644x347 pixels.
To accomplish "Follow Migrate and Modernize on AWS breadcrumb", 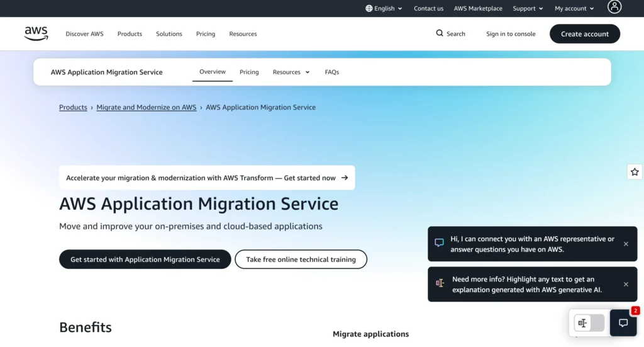I will click(x=146, y=107).
